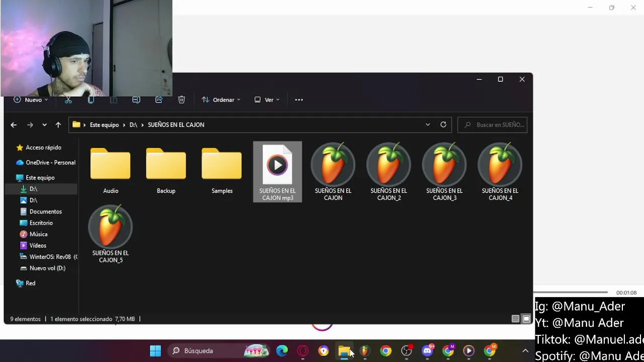
Task: Click Este equipo in the address breadcrumb
Action: tap(104, 125)
